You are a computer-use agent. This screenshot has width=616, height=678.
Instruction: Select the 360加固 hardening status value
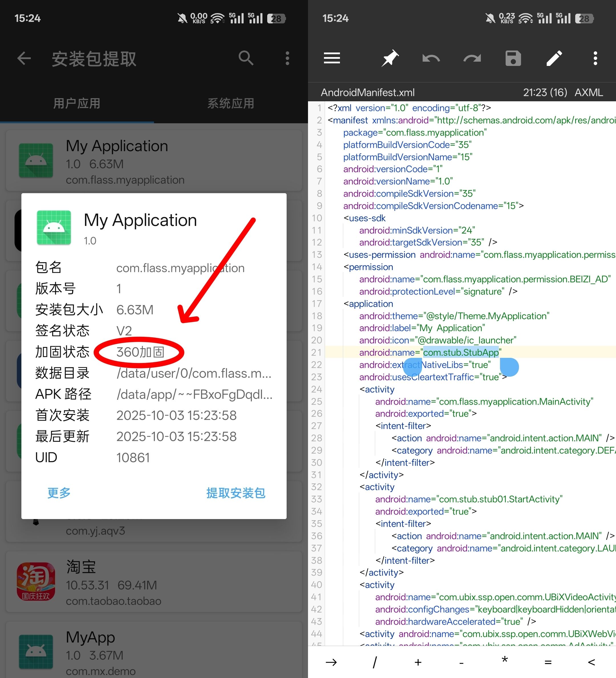[x=141, y=352]
